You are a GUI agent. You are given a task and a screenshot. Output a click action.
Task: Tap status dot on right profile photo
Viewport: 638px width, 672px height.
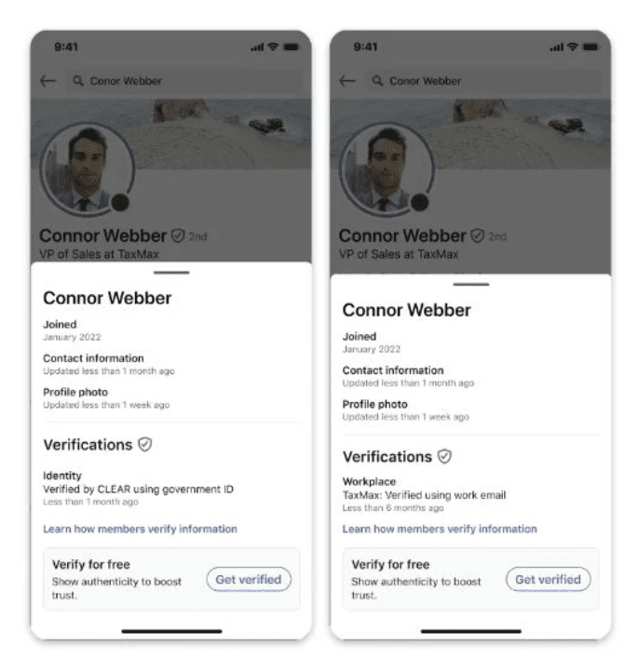419,202
